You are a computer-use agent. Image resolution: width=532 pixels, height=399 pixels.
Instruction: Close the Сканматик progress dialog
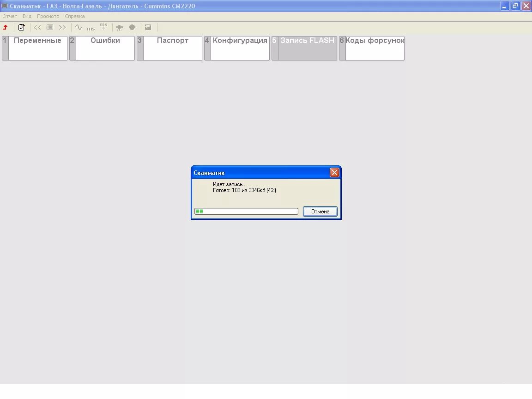(x=334, y=173)
